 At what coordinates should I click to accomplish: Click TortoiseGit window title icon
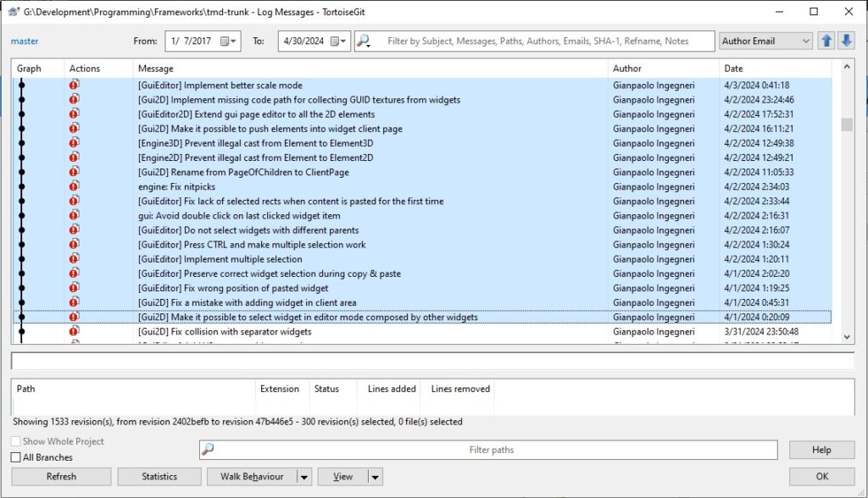(x=14, y=12)
